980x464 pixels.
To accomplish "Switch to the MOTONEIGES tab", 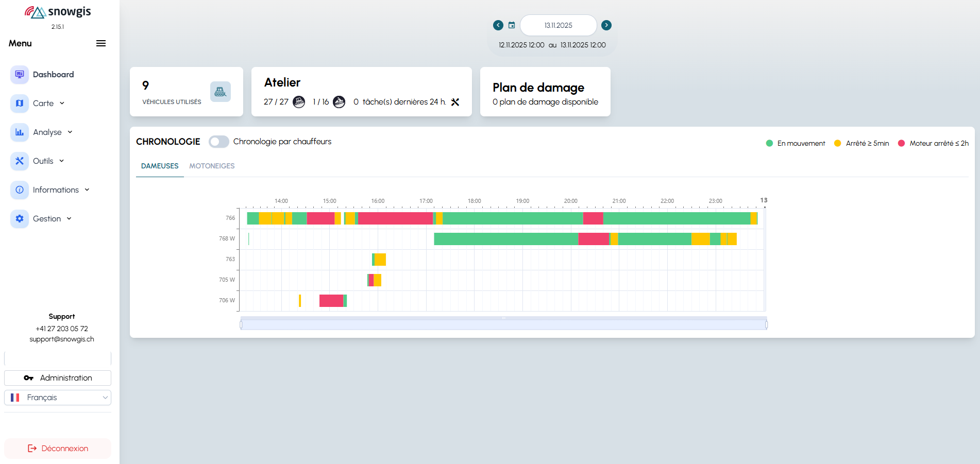I will (x=212, y=166).
